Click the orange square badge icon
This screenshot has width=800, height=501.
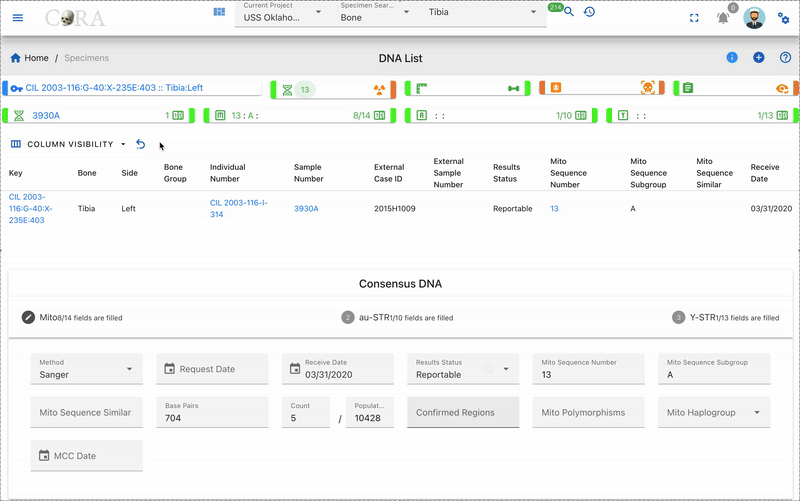[556, 87]
